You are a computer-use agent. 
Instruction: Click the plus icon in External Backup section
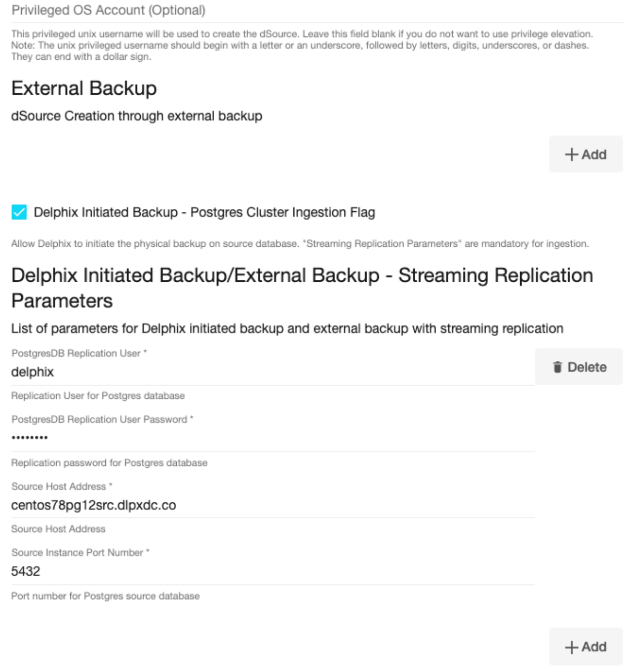pyautogui.click(x=571, y=155)
